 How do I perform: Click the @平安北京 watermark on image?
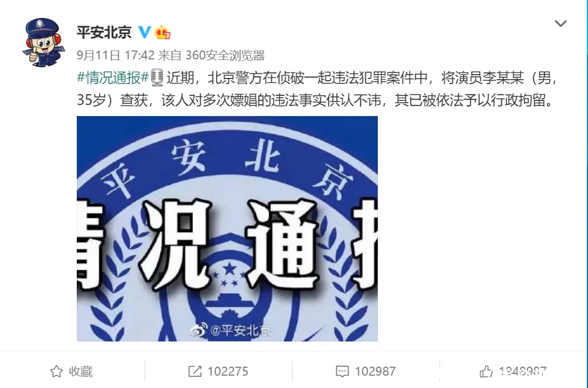point(230,330)
